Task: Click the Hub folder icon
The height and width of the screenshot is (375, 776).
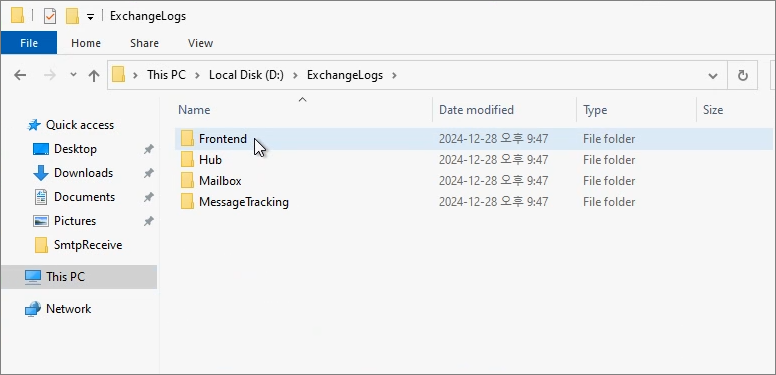Action: pyautogui.click(x=187, y=160)
